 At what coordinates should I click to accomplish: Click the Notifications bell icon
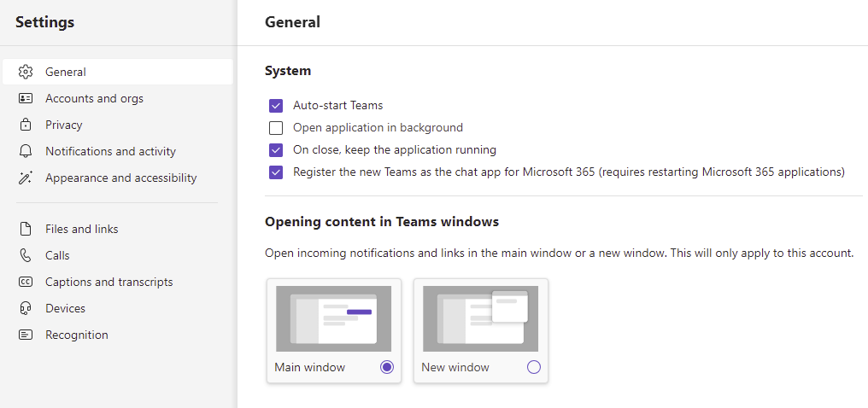26,151
